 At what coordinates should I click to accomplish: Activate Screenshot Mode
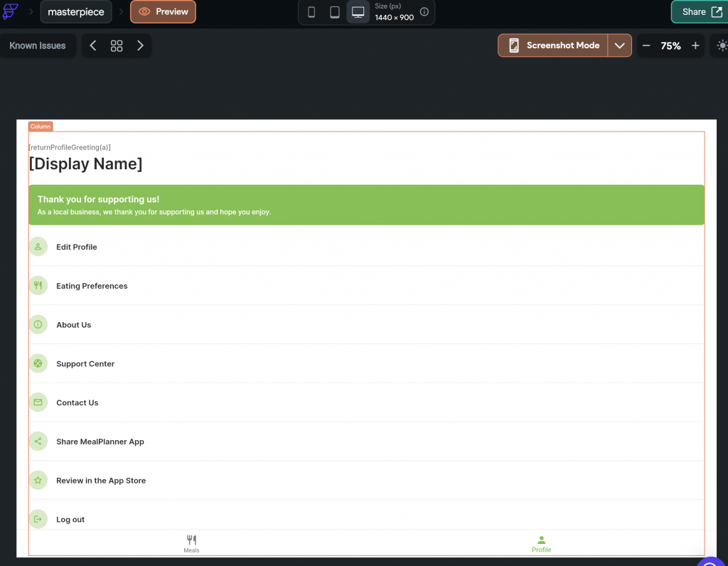click(553, 46)
